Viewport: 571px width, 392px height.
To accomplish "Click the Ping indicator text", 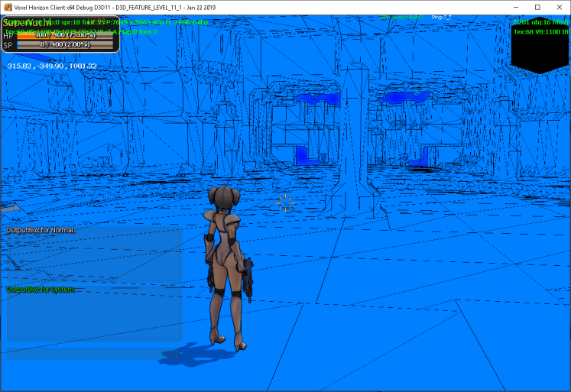I will [x=442, y=16].
